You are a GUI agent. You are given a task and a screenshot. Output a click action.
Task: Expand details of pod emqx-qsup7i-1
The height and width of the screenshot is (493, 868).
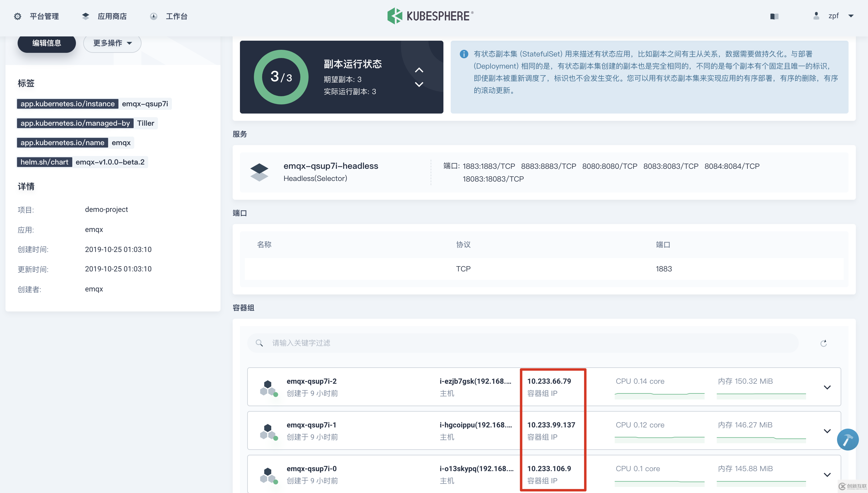pos(827,431)
